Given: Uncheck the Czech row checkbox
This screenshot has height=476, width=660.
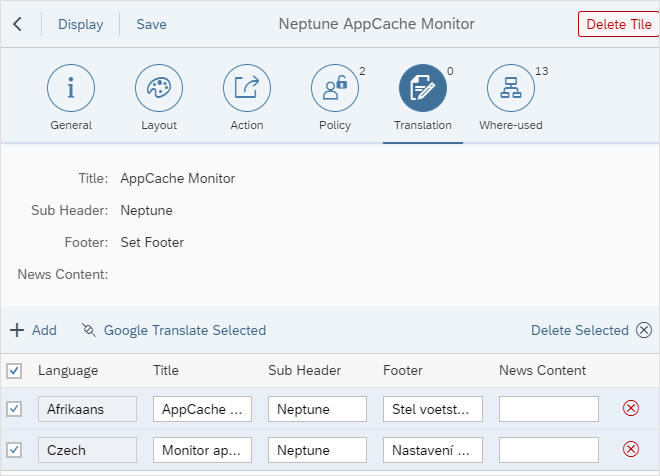Looking at the screenshot, I should (x=14, y=449).
